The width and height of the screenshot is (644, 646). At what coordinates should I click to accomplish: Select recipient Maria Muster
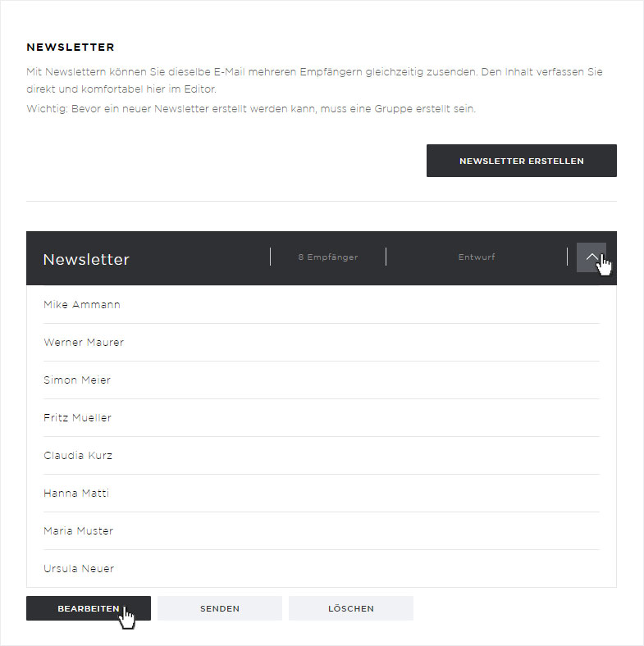coord(322,530)
